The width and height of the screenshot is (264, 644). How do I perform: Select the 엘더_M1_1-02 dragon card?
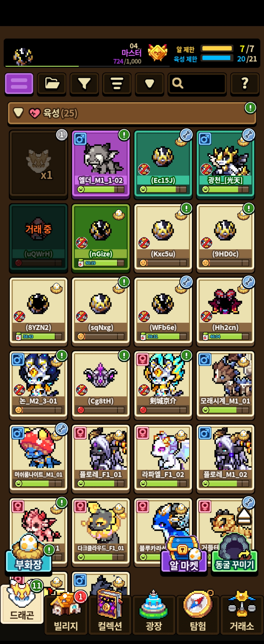click(101, 164)
